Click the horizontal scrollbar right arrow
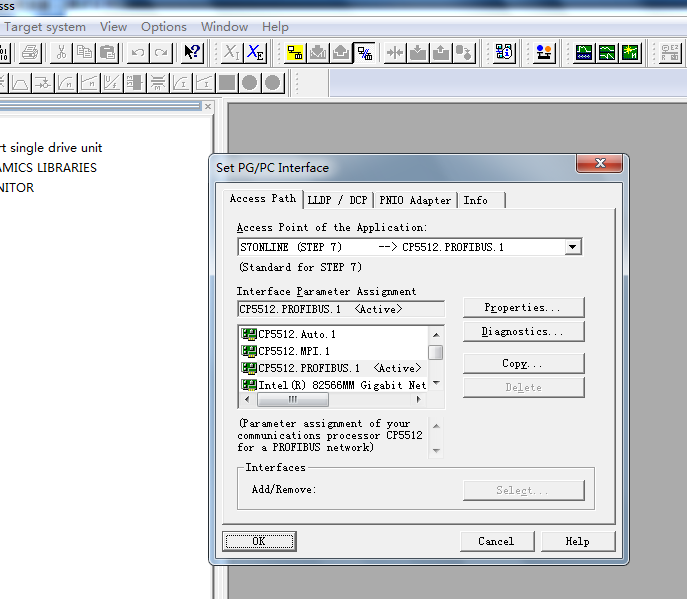Image resolution: width=687 pixels, height=599 pixels. pos(418,399)
